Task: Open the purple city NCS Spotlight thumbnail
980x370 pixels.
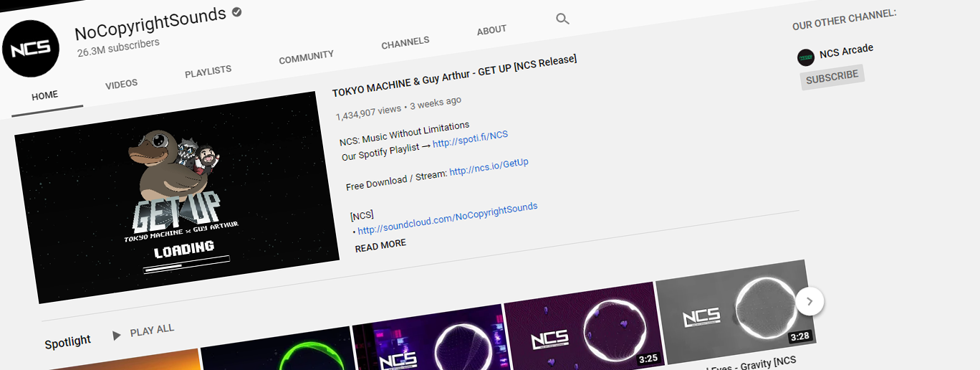Action: [430, 337]
